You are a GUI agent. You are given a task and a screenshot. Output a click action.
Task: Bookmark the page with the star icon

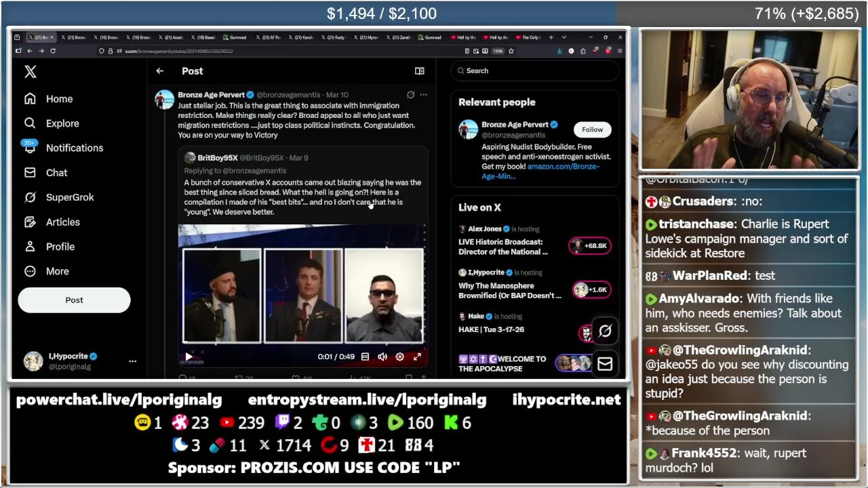(x=511, y=51)
